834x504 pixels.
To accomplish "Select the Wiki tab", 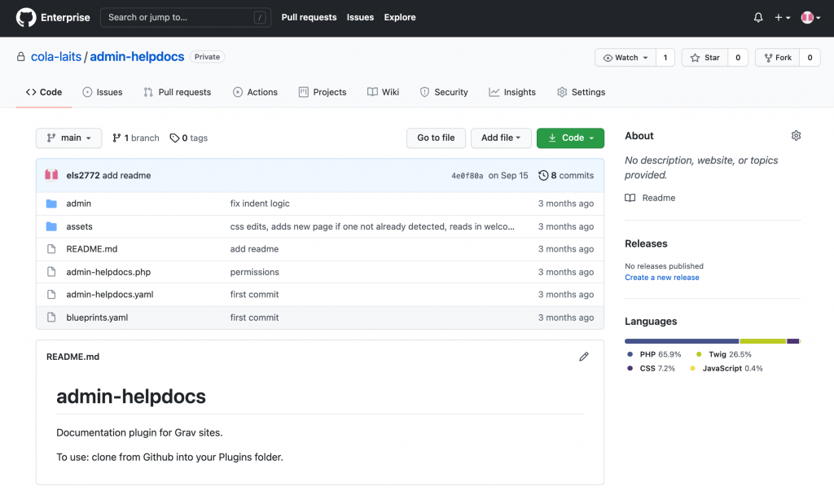I will 383,92.
